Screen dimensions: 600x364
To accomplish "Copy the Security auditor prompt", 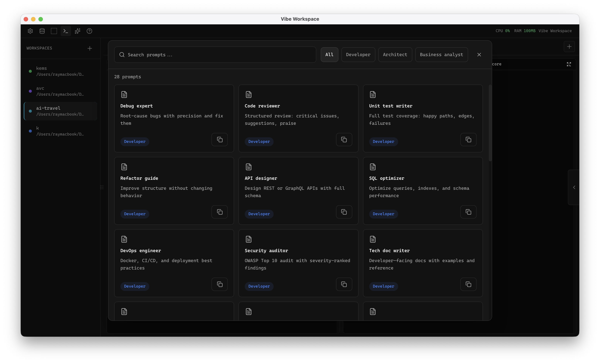I will (x=344, y=284).
